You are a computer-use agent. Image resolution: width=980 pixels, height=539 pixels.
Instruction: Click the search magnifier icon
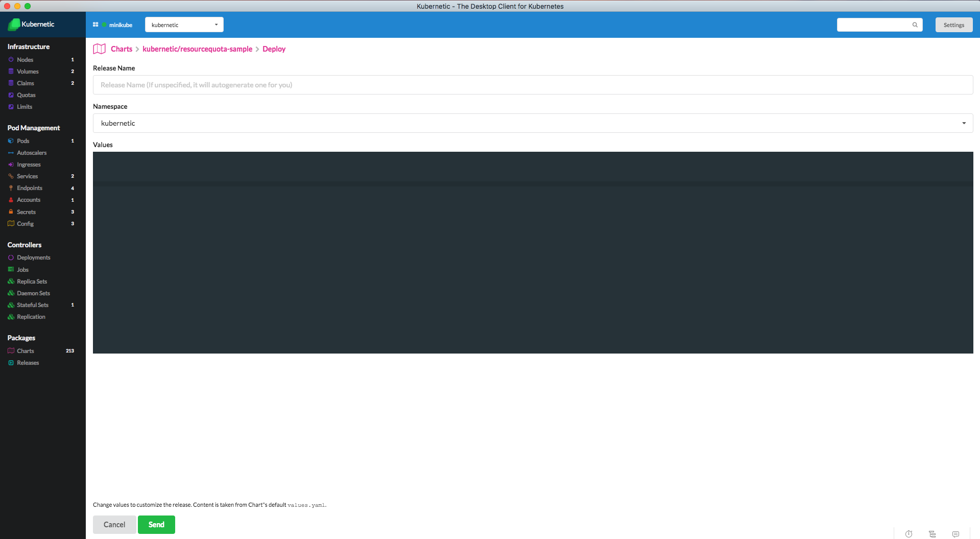[x=915, y=25]
